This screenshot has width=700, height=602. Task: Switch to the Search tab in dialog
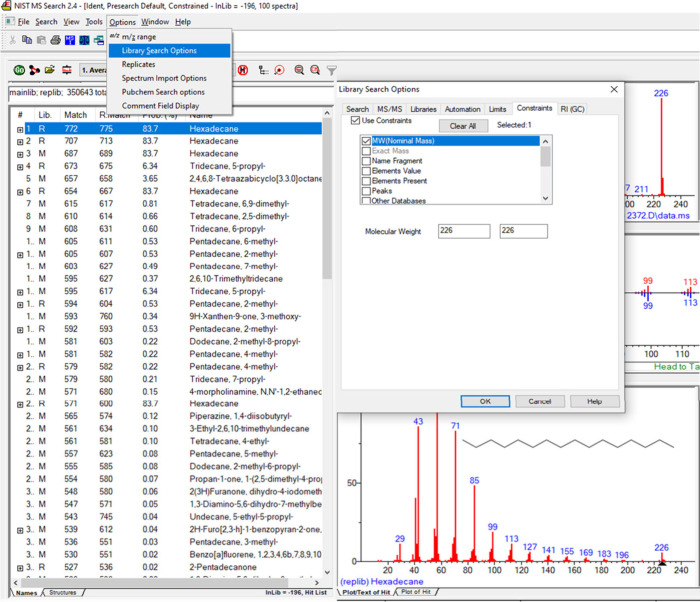pos(357,109)
